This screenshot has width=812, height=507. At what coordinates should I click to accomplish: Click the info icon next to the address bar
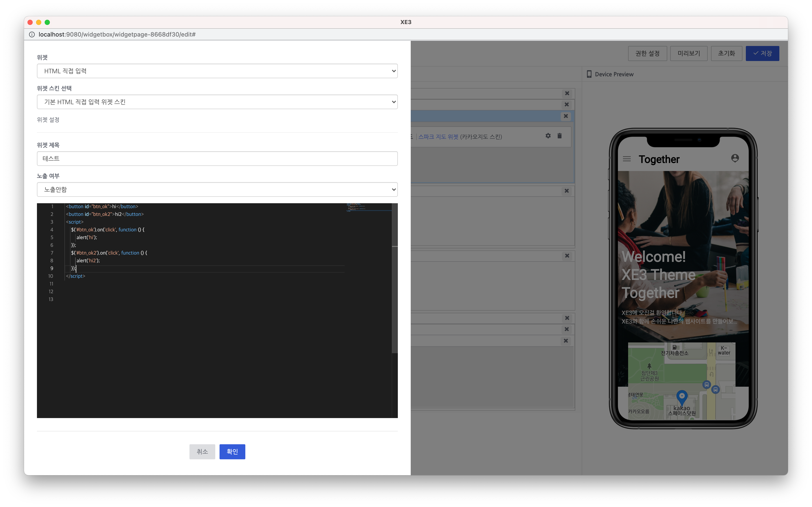click(x=32, y=34)
